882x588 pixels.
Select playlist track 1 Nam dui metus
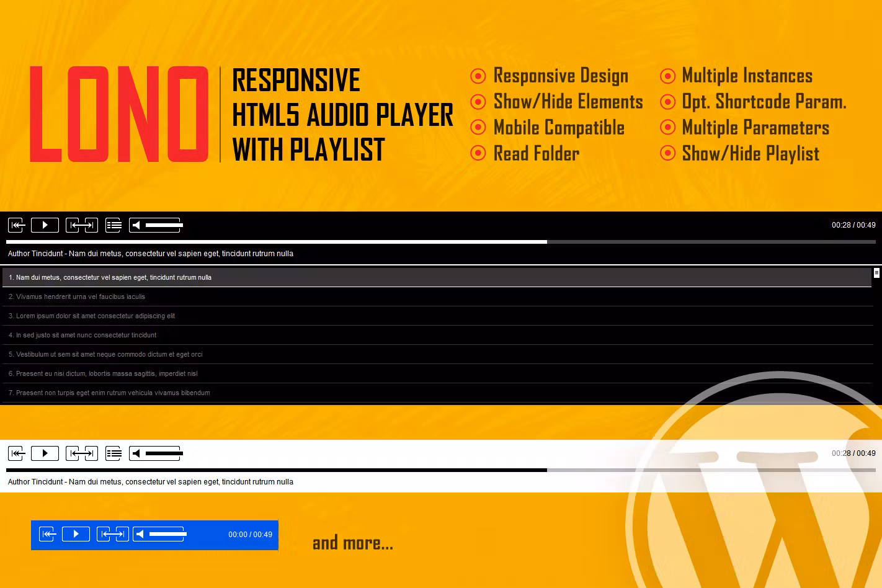[x=437, y=277]
